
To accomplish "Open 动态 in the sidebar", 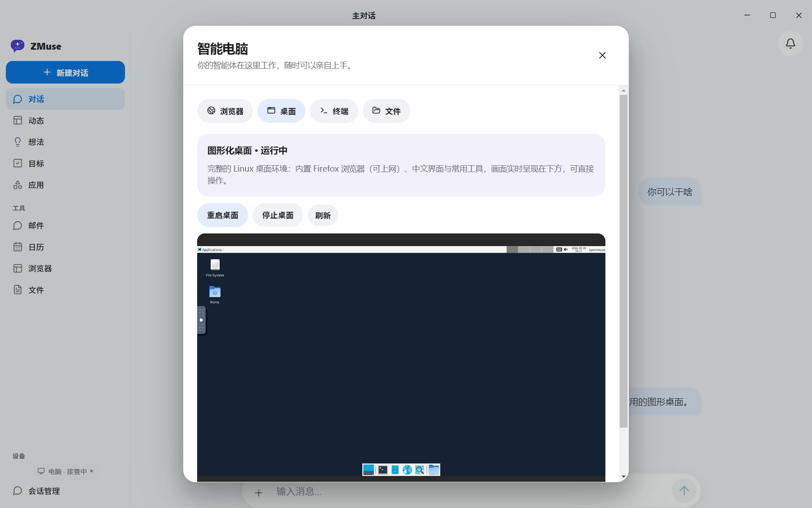I will click(65, 121).
